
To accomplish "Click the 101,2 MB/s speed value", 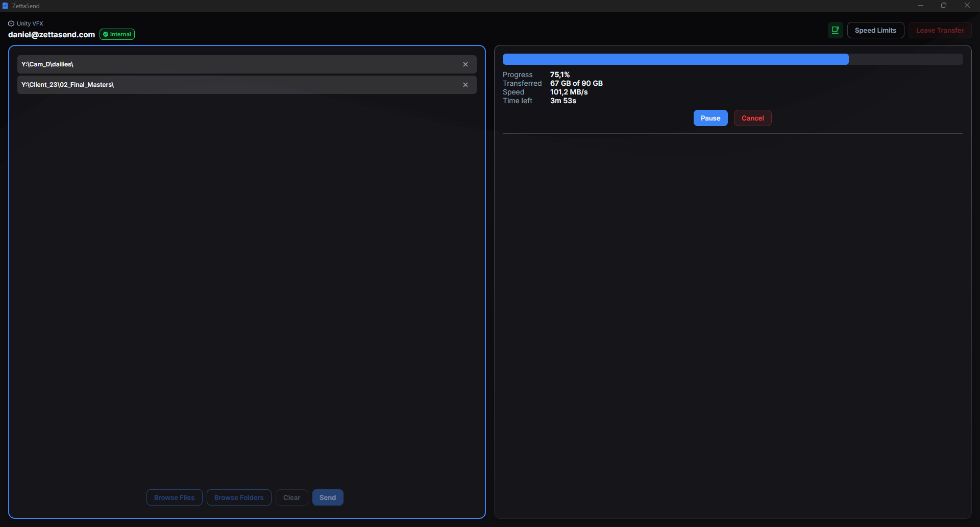I will 569,92.
